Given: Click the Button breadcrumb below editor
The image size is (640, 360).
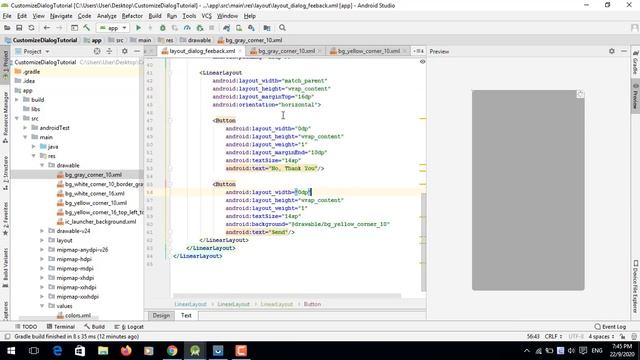Looking at the screenshot, I should pyautogui.click(x=312, y=304).
